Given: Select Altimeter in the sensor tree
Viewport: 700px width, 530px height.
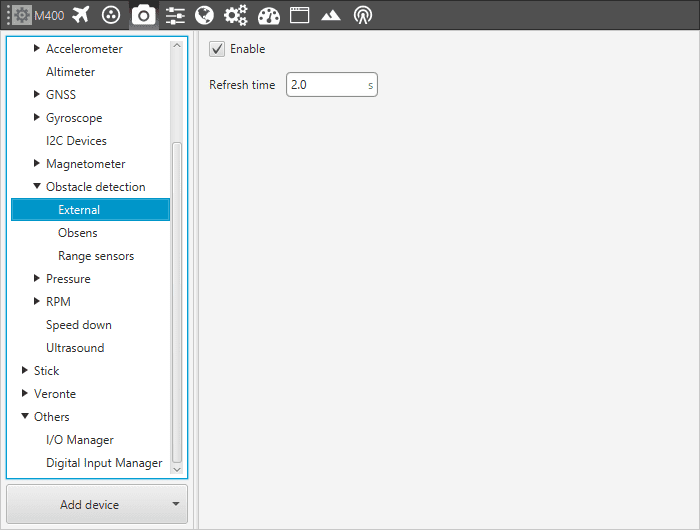Looking at the screenshot, I should point(71,72).
